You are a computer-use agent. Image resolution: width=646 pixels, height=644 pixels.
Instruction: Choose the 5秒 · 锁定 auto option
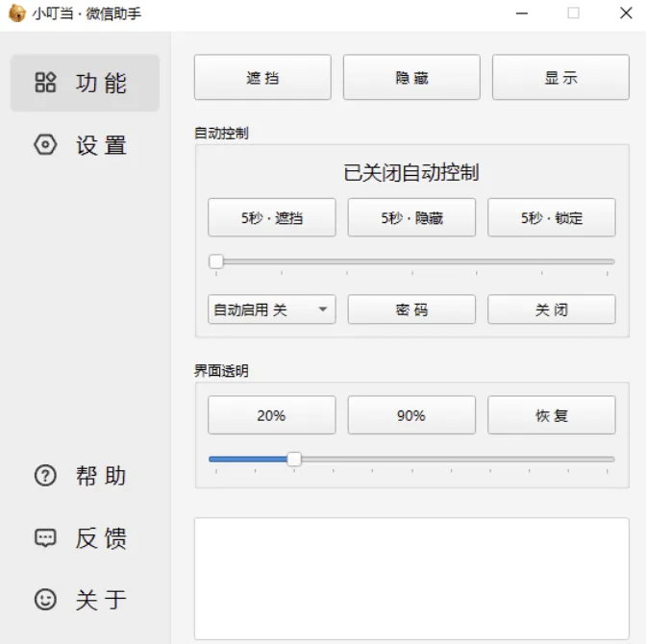tap(551, 217)
